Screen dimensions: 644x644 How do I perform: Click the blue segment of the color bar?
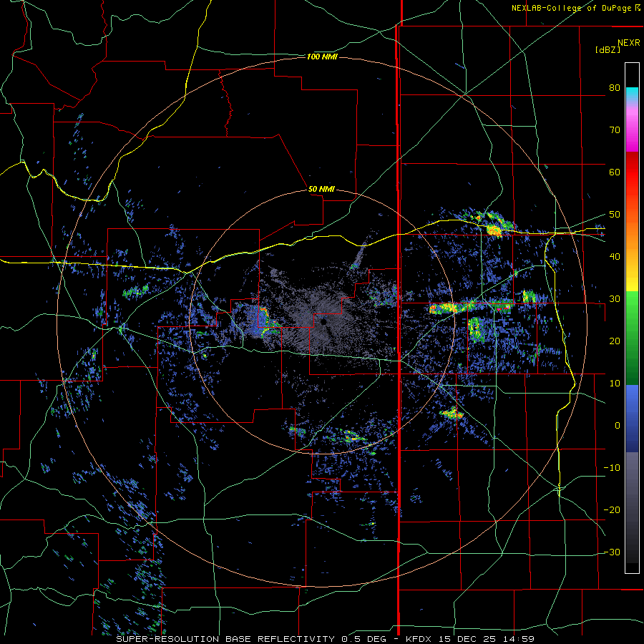(632, 418)
